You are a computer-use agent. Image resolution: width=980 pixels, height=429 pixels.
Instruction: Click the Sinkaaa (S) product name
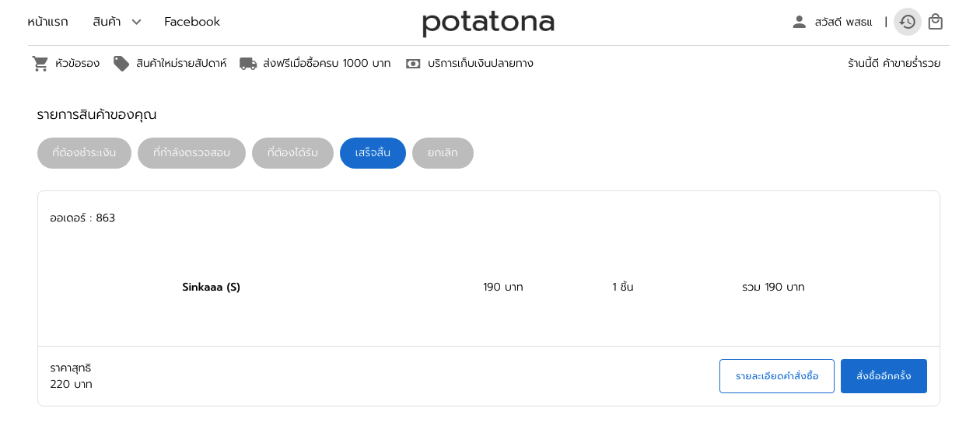[211, 287]
